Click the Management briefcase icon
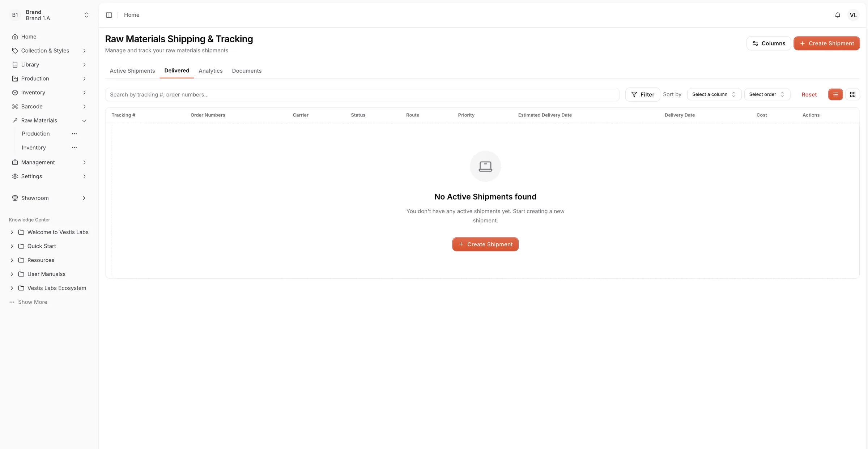The height and width of the screenshot is (449, 868). point(15,162)
